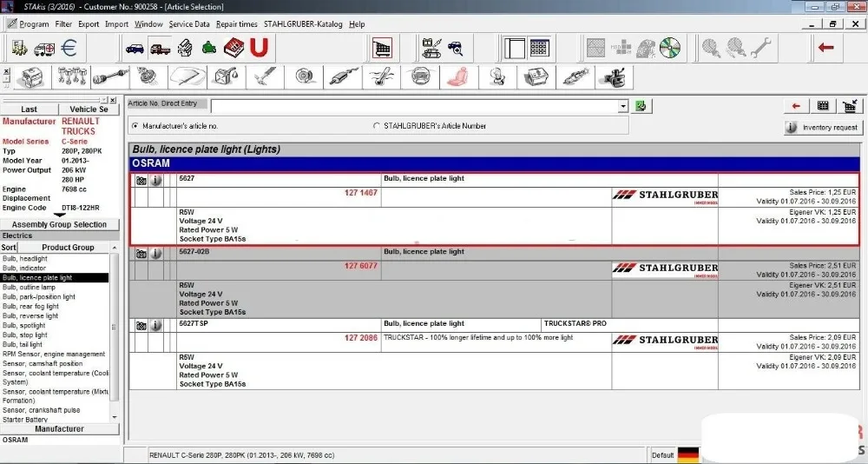
Task: Switch to the grid table view icon
Action: 539,49
